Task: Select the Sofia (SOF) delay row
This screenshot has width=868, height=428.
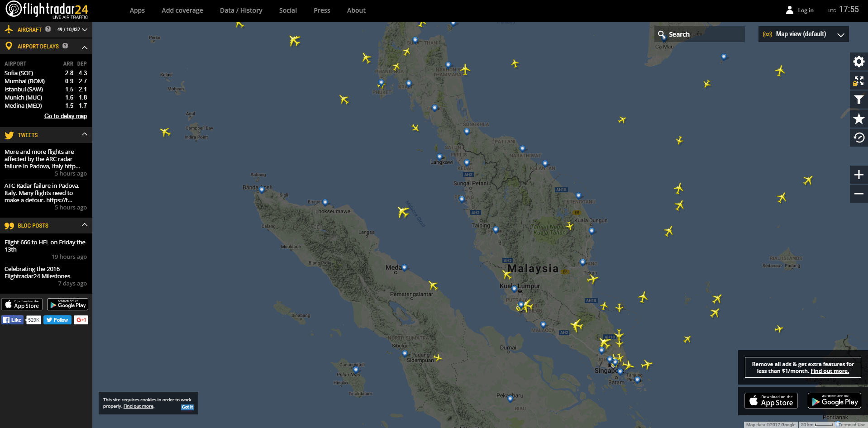Action: tap(46, 73)
